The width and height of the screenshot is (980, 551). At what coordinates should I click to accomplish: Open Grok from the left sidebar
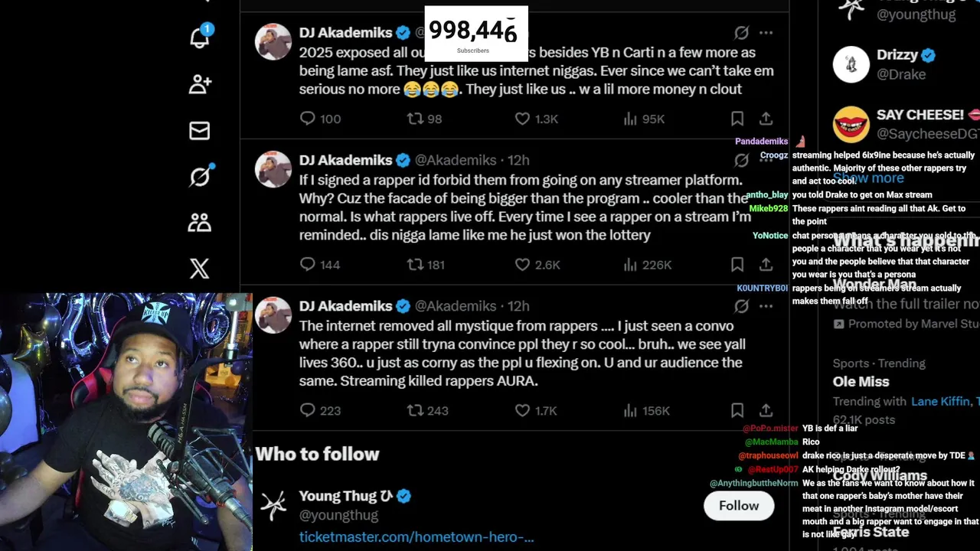200,177
